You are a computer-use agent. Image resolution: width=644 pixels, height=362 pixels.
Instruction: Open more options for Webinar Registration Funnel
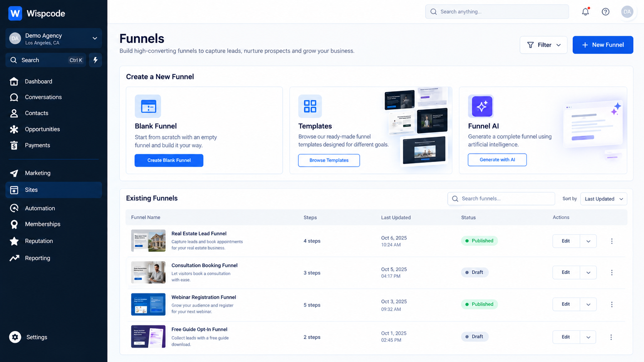(x=612, y=305)
